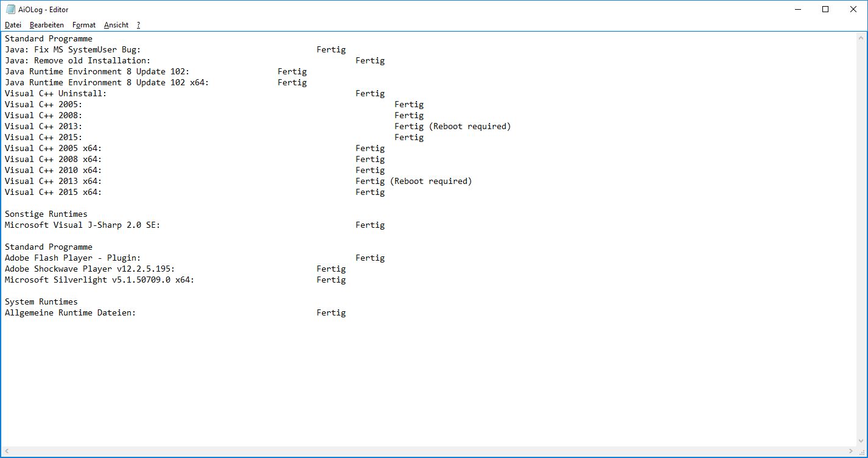Open the Format menu
Screen dimensions: 868x458
click(84, 25)
